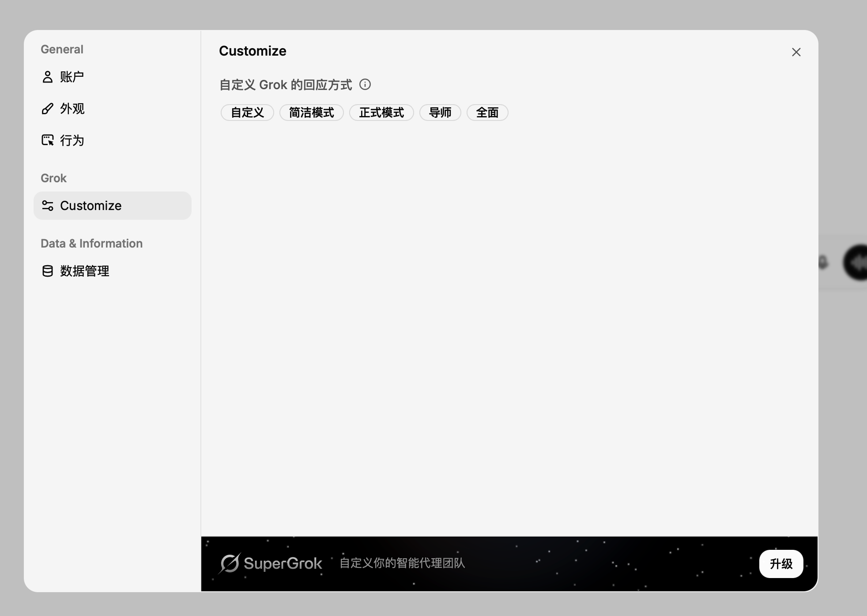This screenshot has width=867, height=616.
Task: Click the person icon beside 账户
Action: [47, 77]
